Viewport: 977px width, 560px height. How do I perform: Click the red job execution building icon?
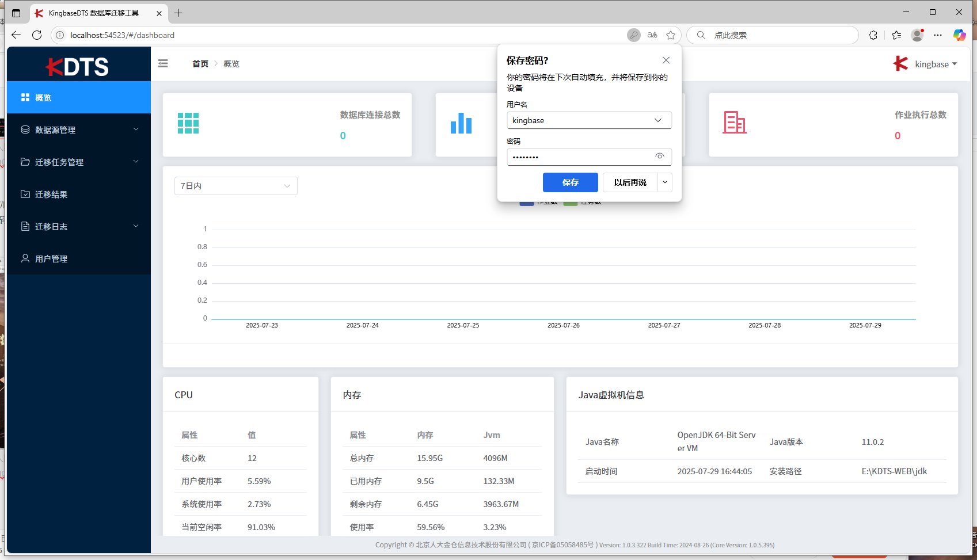[735, 123]
